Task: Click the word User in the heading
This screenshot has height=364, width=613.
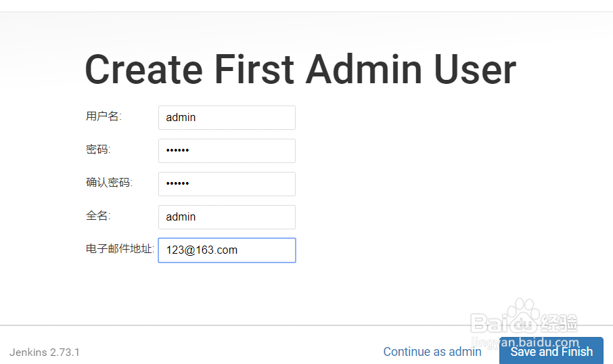Action: [476, 69]
